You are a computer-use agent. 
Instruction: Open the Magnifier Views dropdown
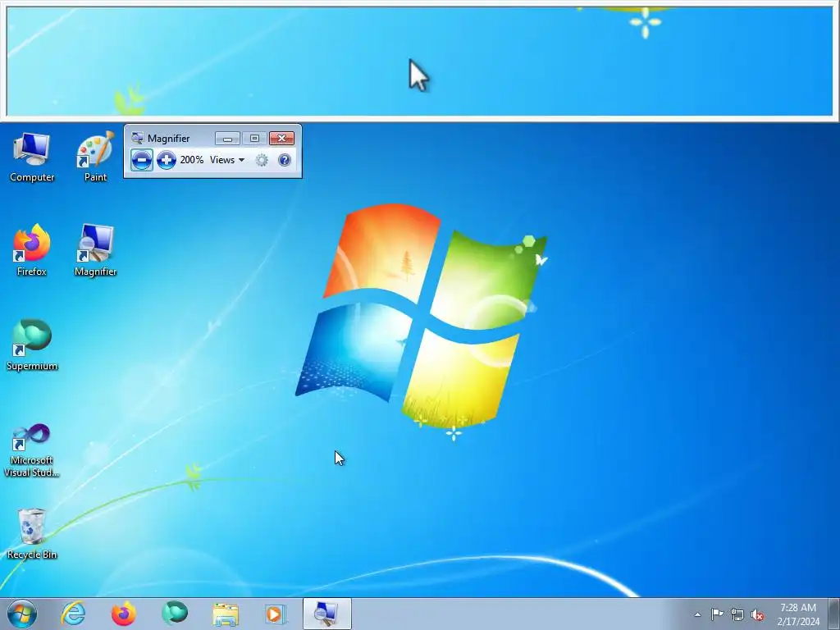[227, 160]
